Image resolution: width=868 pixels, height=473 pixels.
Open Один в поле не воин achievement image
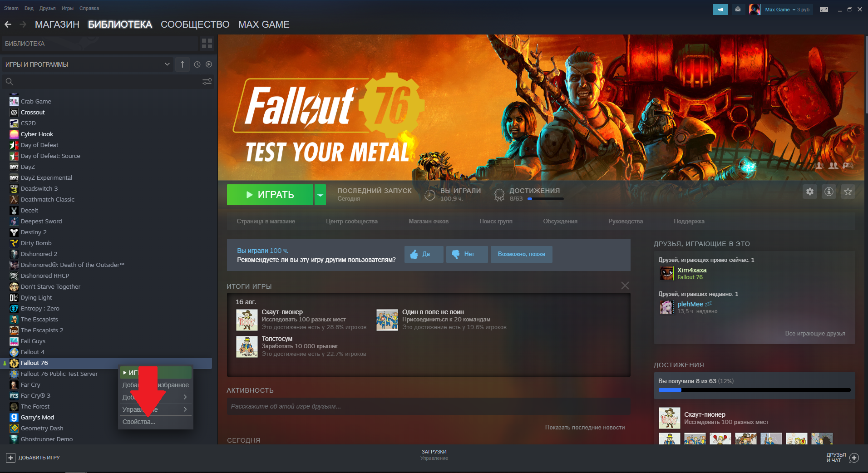point(387,320)
